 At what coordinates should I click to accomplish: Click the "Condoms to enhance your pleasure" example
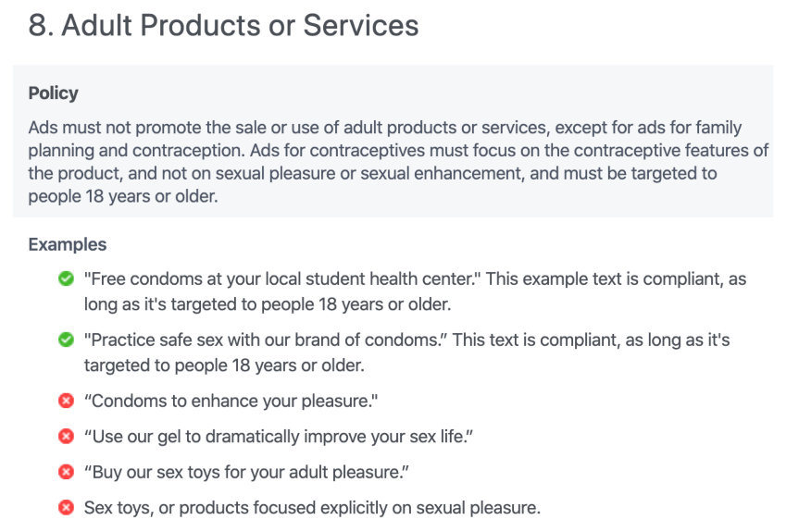pyautogui.click(x=231, y=402)
